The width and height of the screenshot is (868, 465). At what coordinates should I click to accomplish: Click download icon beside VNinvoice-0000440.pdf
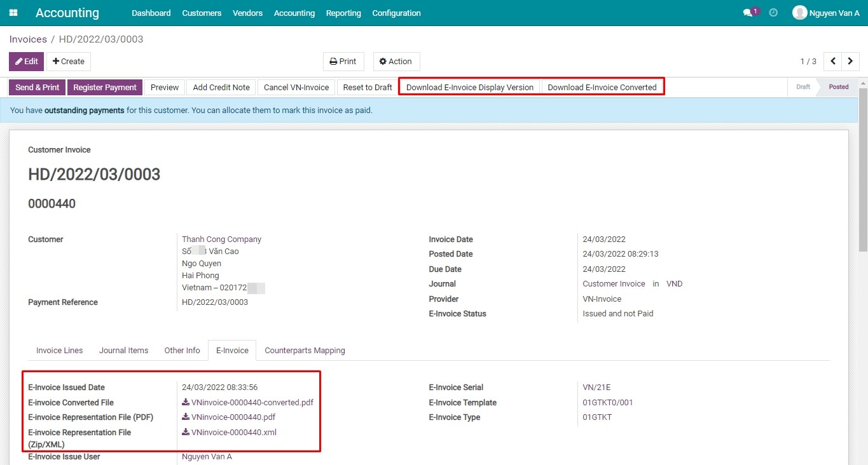184,417
